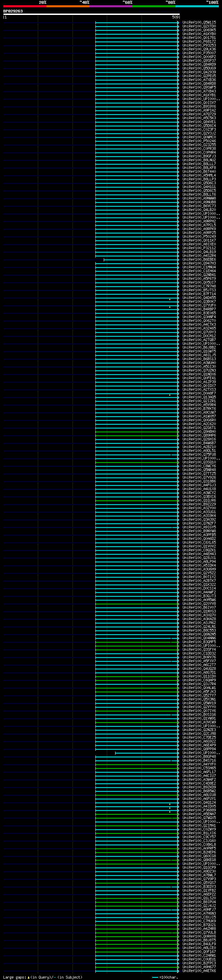This screenshot has height=980, width=222.
Task: Open hit UniRef100_P68172
Action: (199, 41)
